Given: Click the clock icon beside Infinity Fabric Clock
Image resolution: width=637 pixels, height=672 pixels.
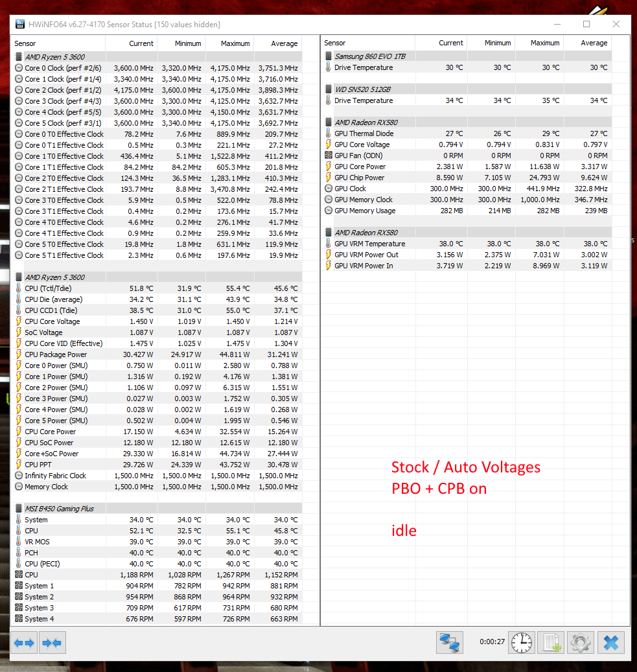Looking at the screenshot, I should point(18,475).
